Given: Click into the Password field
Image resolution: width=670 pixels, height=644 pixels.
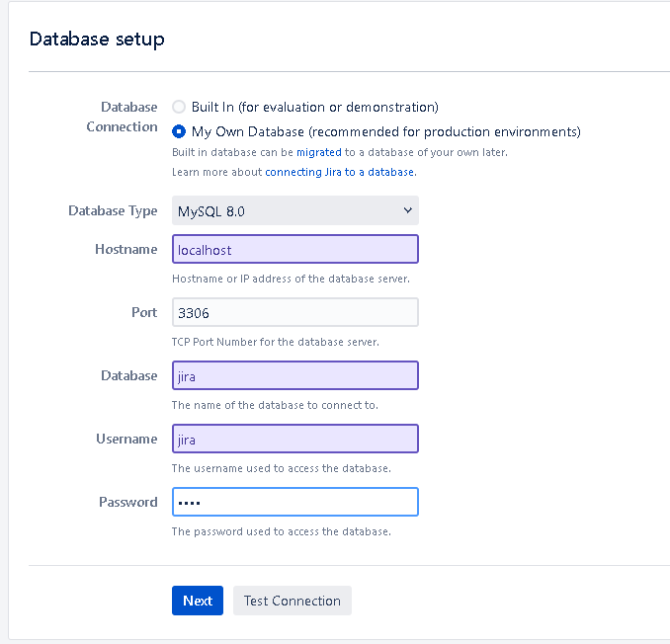Looking at the screenshot, I should [x=294, y=502].
